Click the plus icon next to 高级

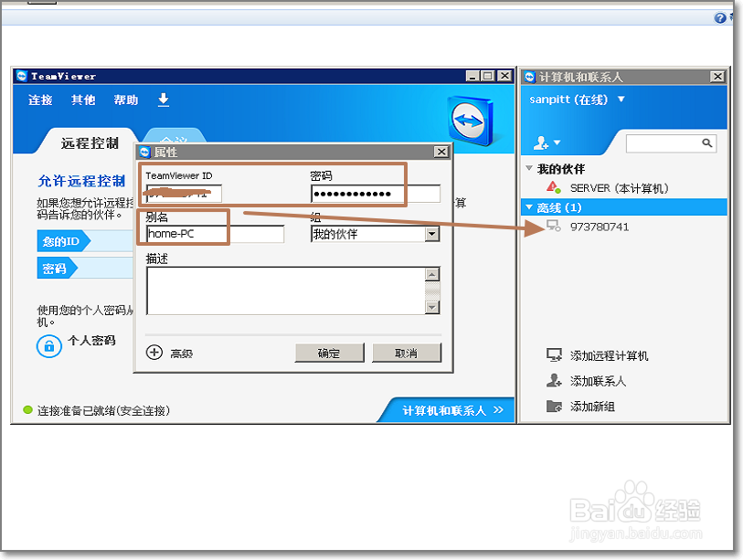[x=154, y=352]
